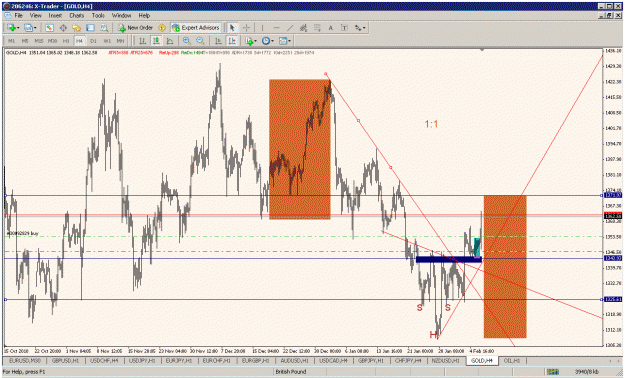Launch MetaEditor with the yellow diamond icon
Screen dimensions: 625x378
click(162, 28)
